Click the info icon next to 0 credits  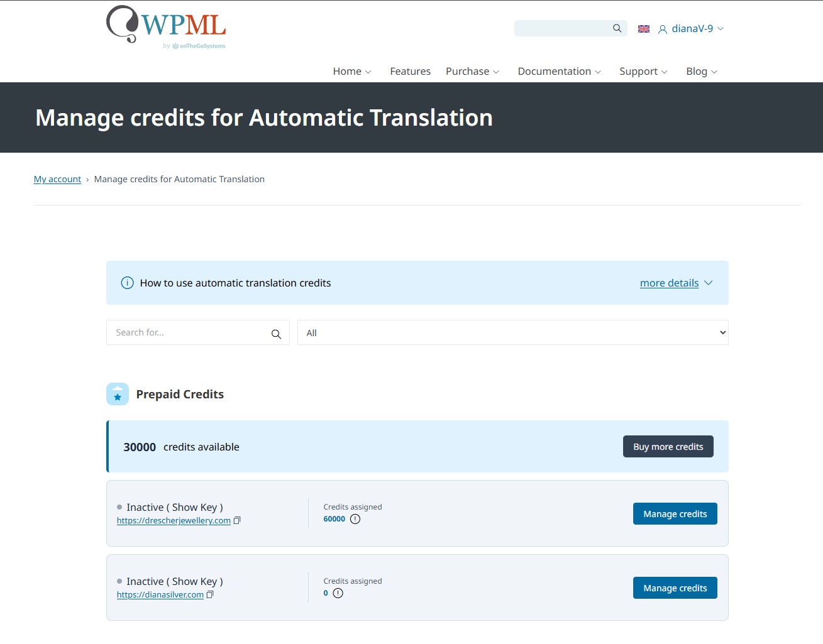(x=338, y=593)
